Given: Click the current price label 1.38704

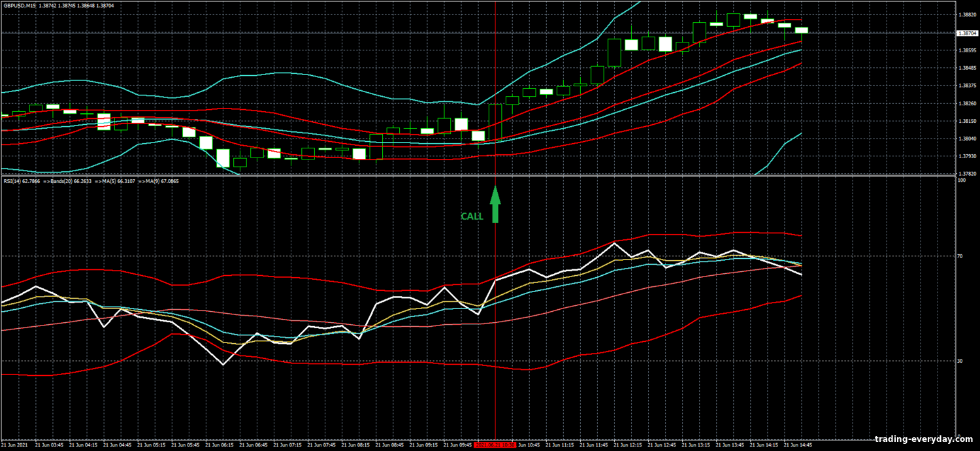Looking at the screenshot, I should point(967,33).
